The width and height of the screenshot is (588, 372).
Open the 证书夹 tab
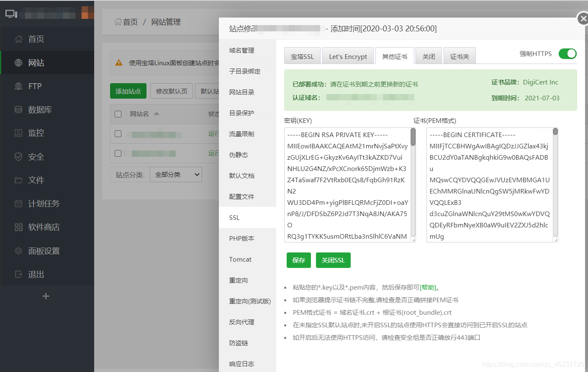(x=460, y=56)
